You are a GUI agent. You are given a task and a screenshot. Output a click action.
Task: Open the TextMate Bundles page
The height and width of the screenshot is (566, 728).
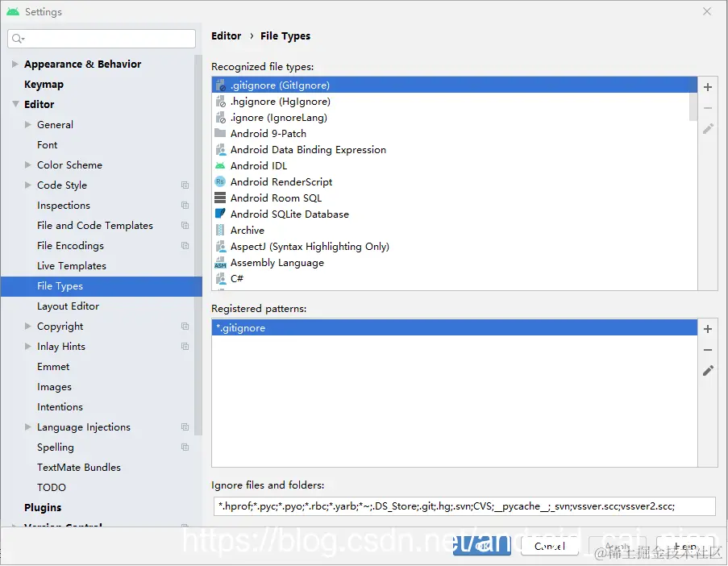point(79,467)
